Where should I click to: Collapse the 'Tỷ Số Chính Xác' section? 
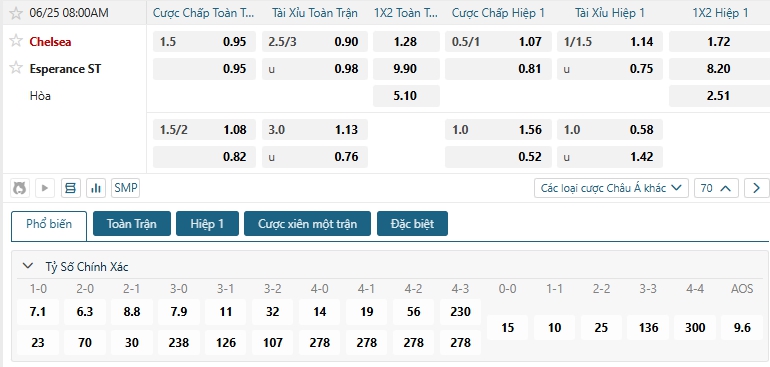pos(28,266)
